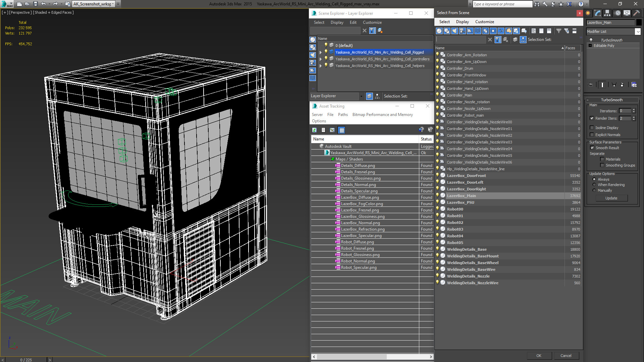Enable the Render Iters checkbox
The image size is (644, 362).
pyautogui.click(x=592, y=118)
